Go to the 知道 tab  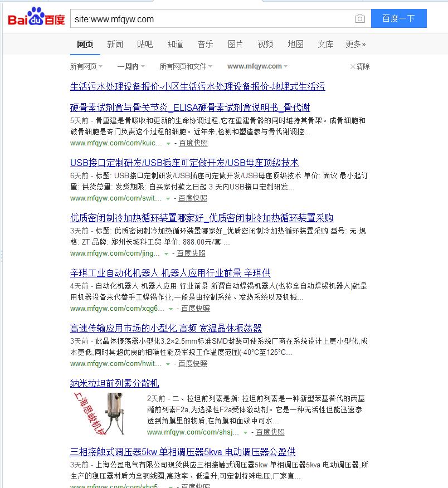(x=176, y=44)
